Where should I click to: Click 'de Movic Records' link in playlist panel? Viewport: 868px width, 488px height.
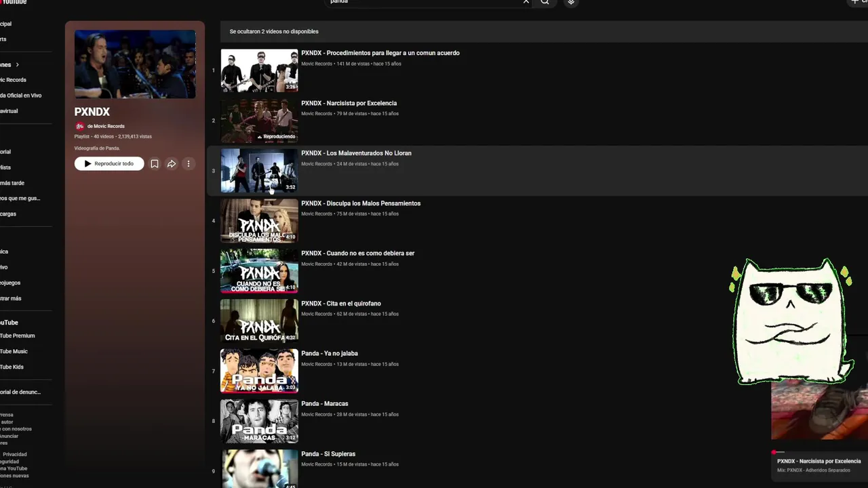pos(106,126)
